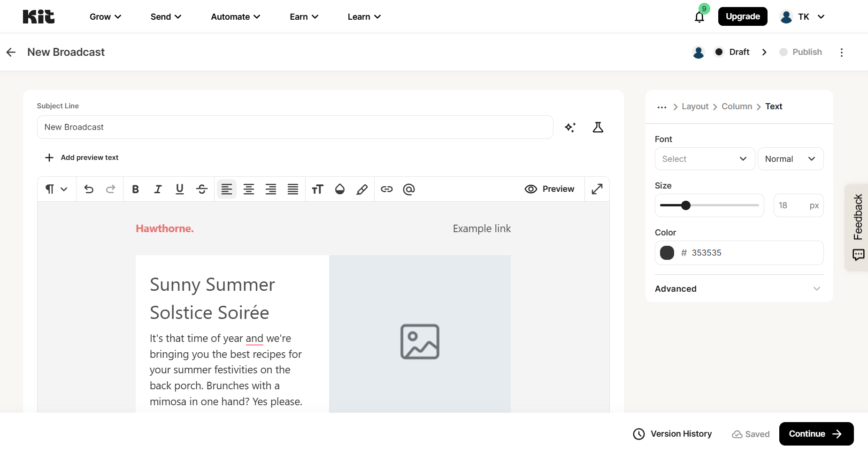Redo the last change
868x454 pixels.
pyautogui.click(x=111, y=189)
